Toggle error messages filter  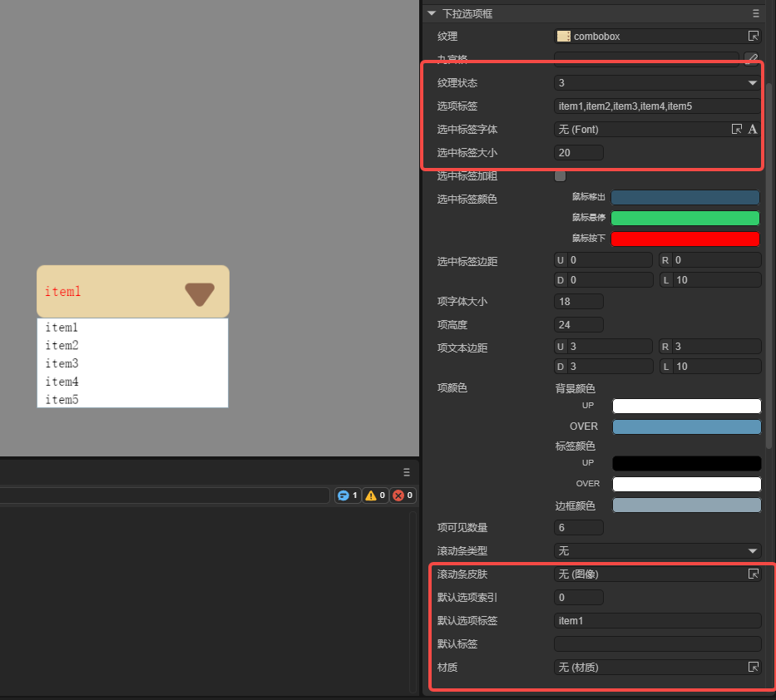[403, 495]
